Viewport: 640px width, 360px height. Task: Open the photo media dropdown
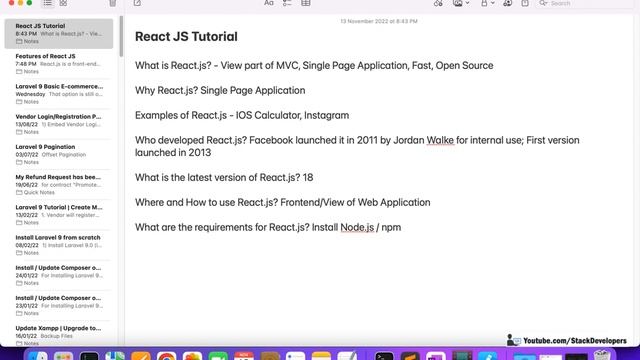pyautogui.click(x=461, y=3)
